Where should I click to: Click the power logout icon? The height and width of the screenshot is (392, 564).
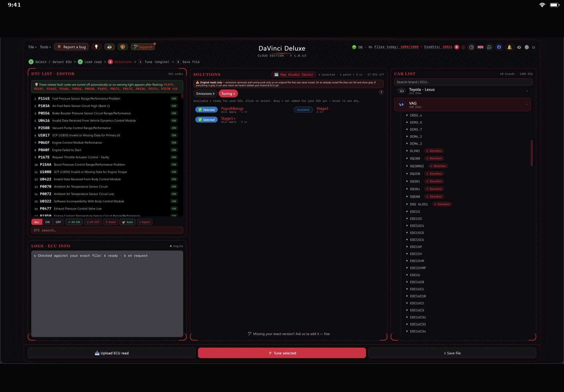[534, 47]
